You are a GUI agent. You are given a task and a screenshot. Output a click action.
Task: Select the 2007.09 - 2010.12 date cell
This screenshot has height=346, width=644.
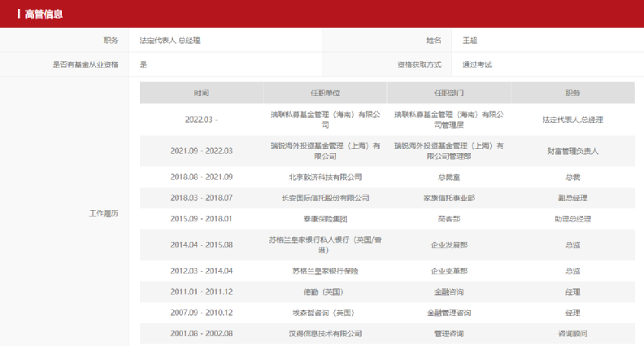click(x=201, y=313)
